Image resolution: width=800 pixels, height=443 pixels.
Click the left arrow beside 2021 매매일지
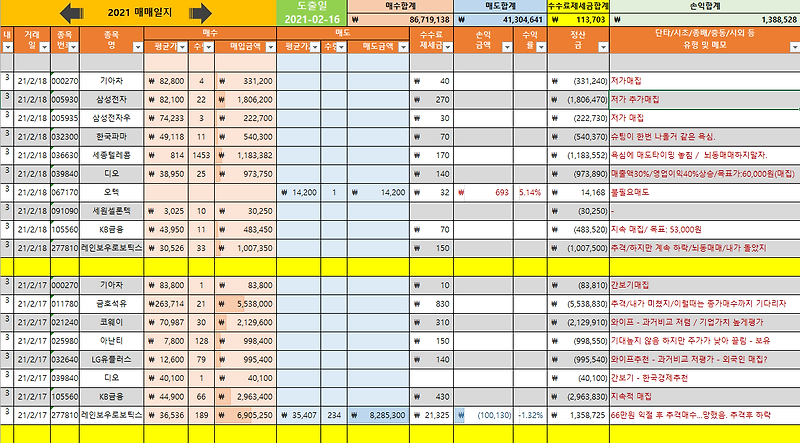click(72, 13)
